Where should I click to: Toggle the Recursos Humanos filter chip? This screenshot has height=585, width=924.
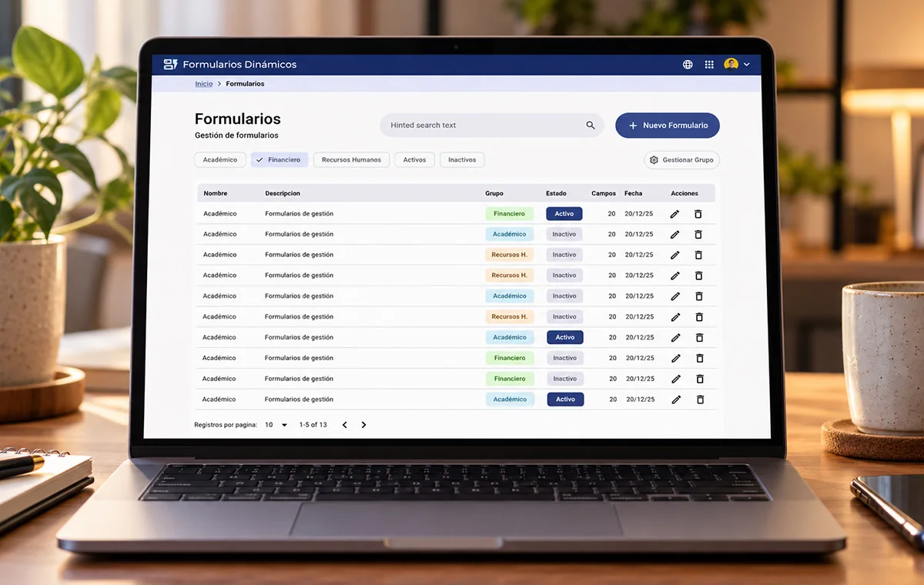[351, 160]
